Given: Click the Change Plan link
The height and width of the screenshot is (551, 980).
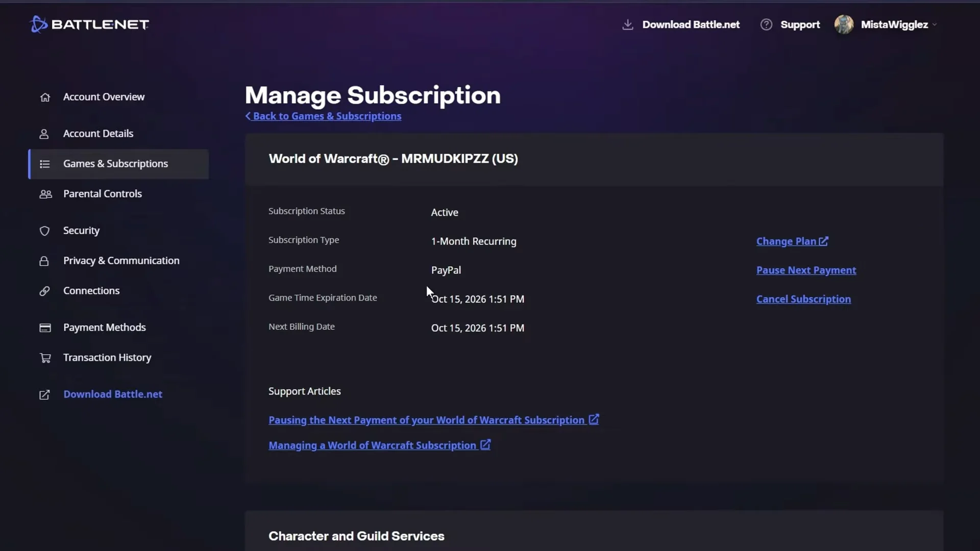Looking at the screenshot, I should (x=786, y=241).
